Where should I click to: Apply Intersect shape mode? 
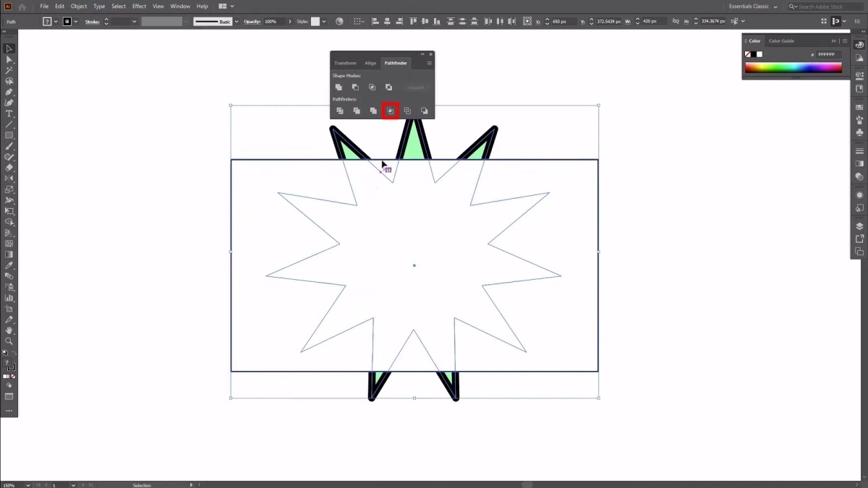[372, 87]
